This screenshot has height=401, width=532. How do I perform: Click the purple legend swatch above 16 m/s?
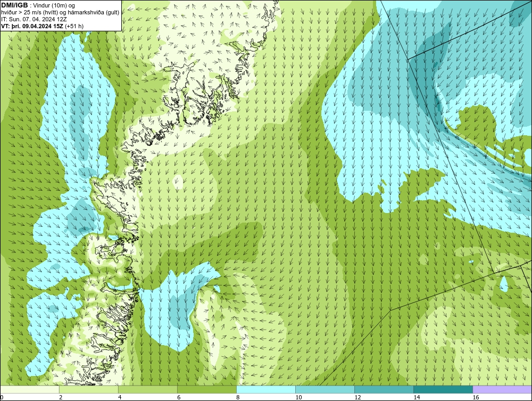[x=503, y=389]
